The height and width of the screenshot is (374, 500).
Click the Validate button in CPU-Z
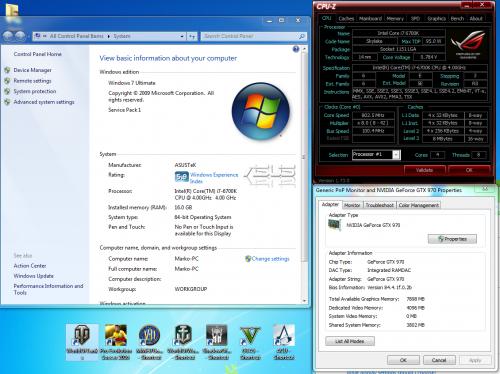tap(424, 170)
